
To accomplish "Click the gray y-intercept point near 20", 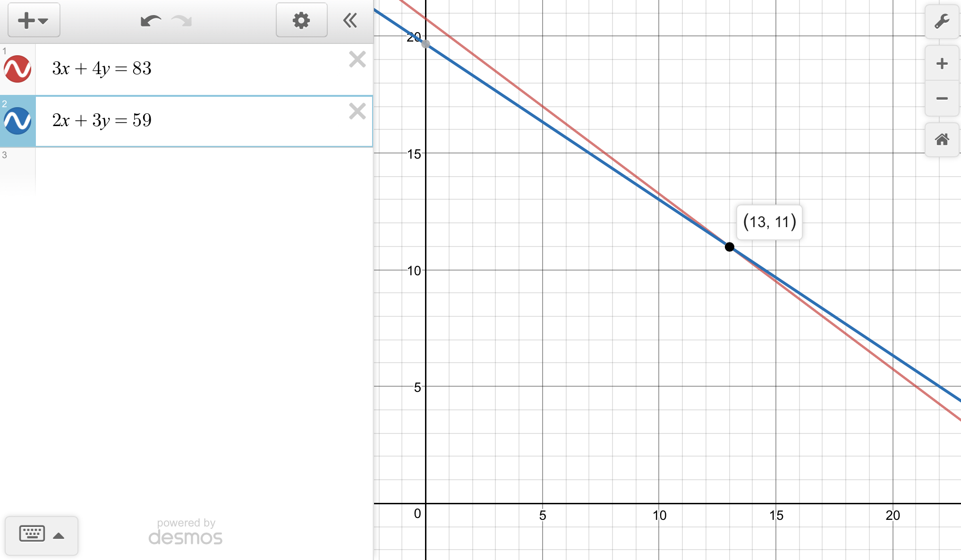I will point(425,44).
